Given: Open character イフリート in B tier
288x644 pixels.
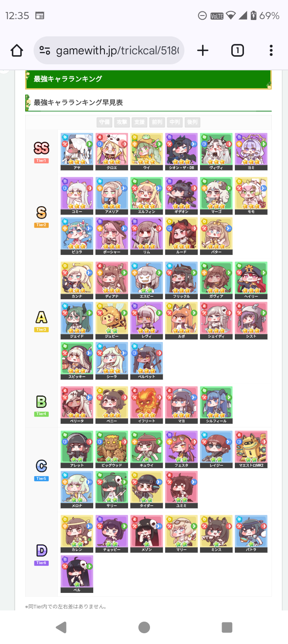Looking at the screenshot, I should 146,405.
